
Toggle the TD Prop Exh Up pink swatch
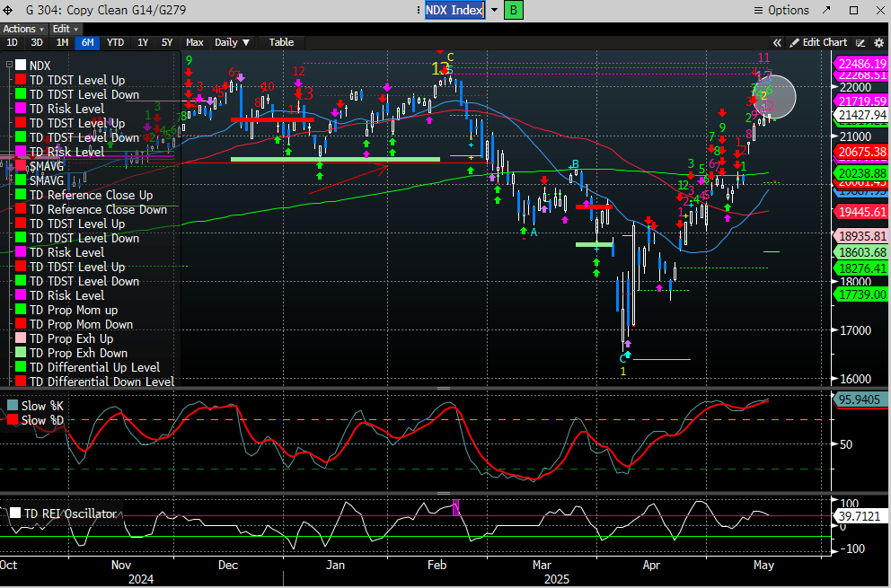pos(21,338)
